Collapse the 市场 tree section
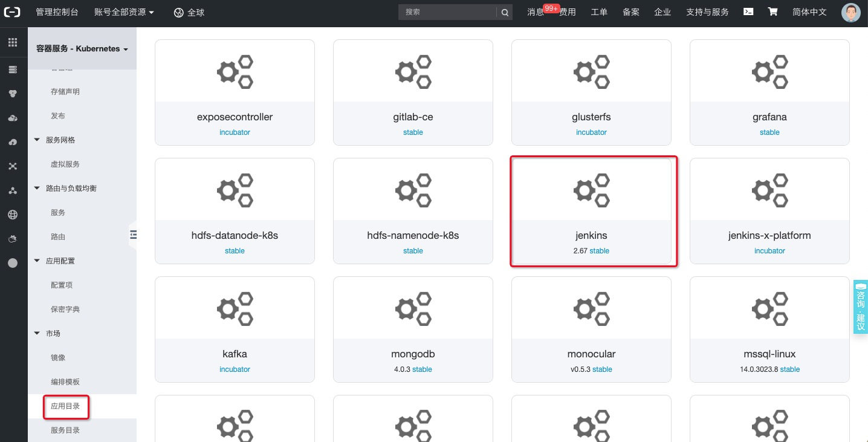868x442 pixels. click(x=37, y=333)
